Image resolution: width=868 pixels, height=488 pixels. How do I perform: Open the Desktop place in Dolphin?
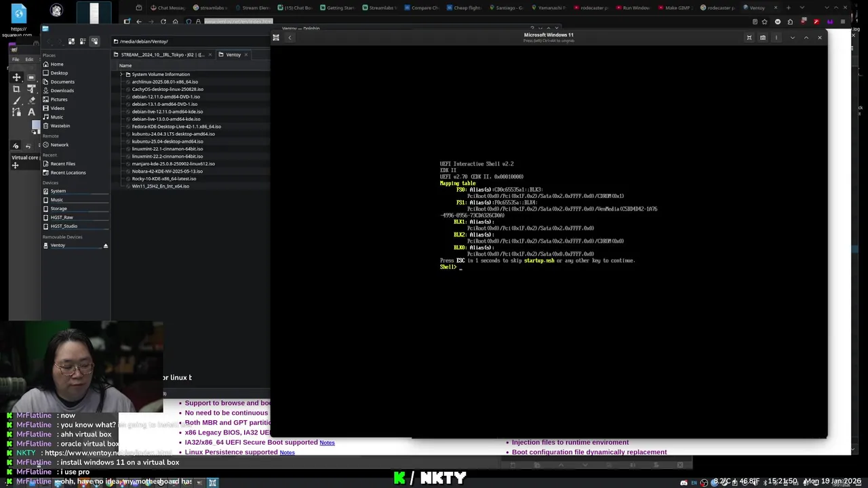tap(59, 73)
